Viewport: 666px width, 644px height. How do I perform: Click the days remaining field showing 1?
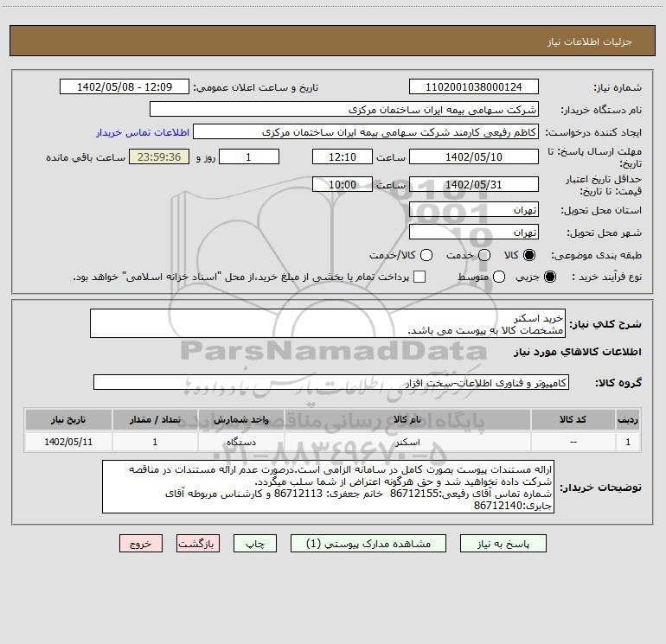point(249,156)
